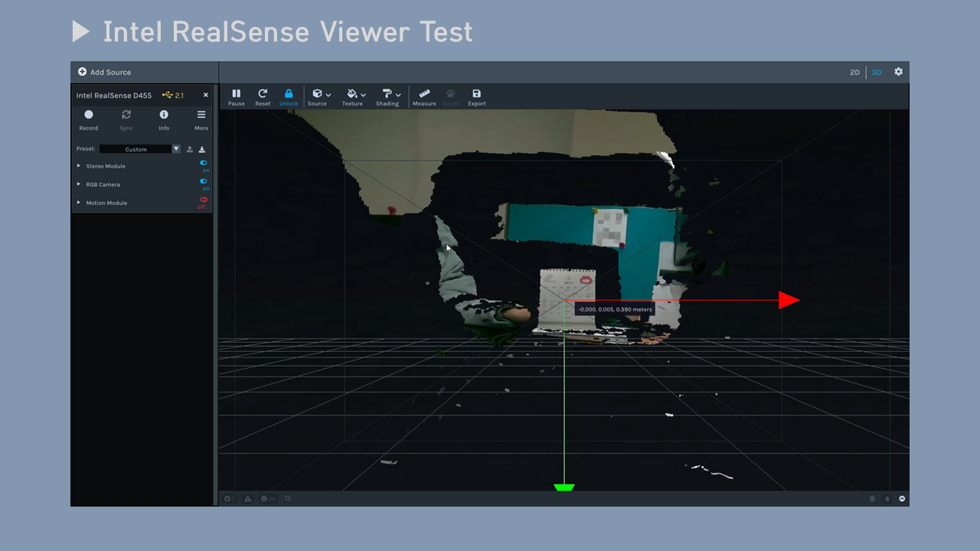Click the Motion Module label
Screen dimensions: 980x551
pyautogui.click(x=106, y=203)
